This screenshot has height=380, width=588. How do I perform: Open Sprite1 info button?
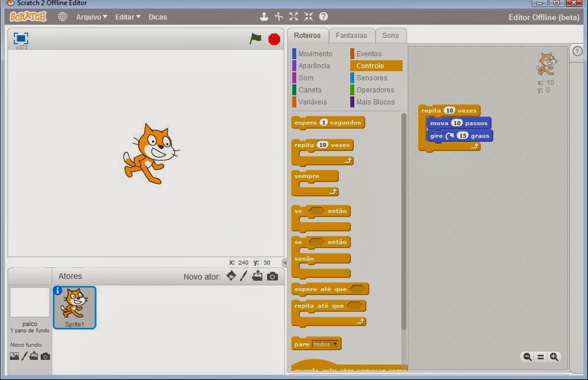(57, 290)
